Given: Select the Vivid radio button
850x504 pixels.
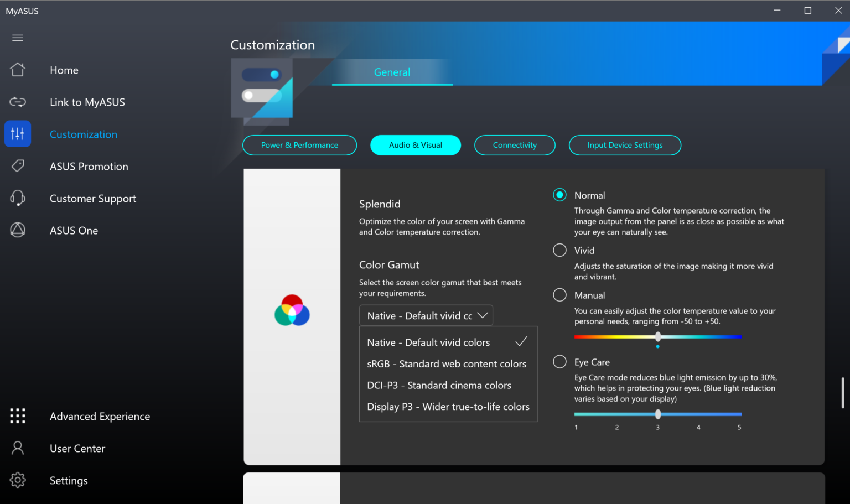Looking at the screenshot, I should pyautogui.click(x=559, y=251).
